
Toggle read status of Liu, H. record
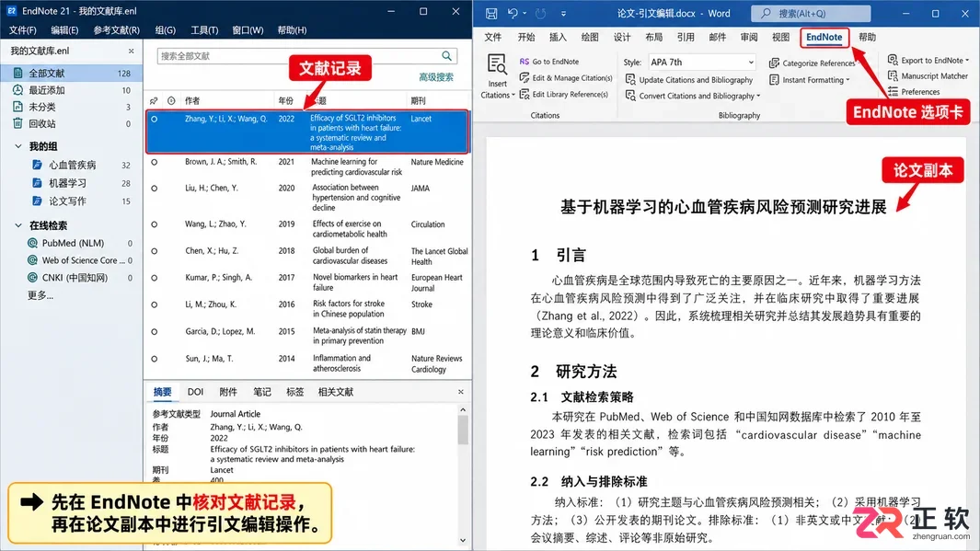(x=155, y=188)
